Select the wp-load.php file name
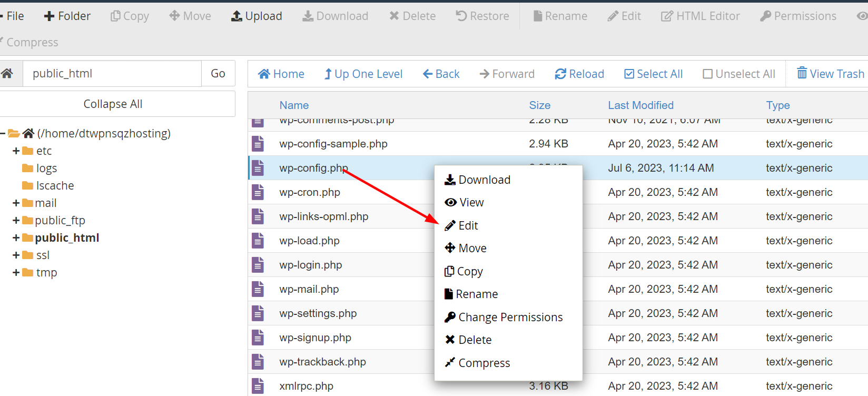The height and width of the screenshot is (396, 868). [309, 241]
